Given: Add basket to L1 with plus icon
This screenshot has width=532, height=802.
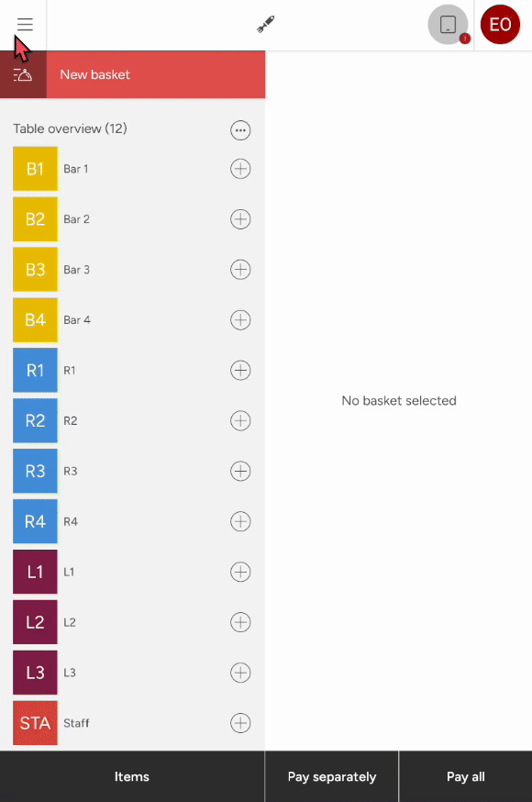Looking at the screenshot, I should [x=240, y=572].
